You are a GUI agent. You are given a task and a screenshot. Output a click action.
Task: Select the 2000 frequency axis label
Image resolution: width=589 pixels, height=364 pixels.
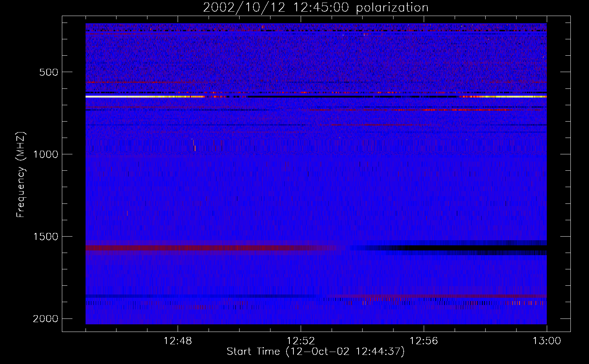click(46, 319)
